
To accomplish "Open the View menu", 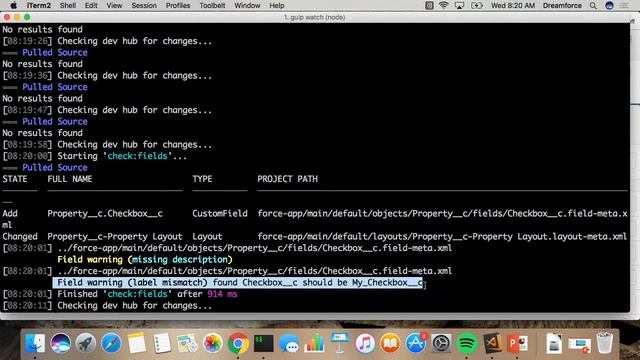I will 114,5.
